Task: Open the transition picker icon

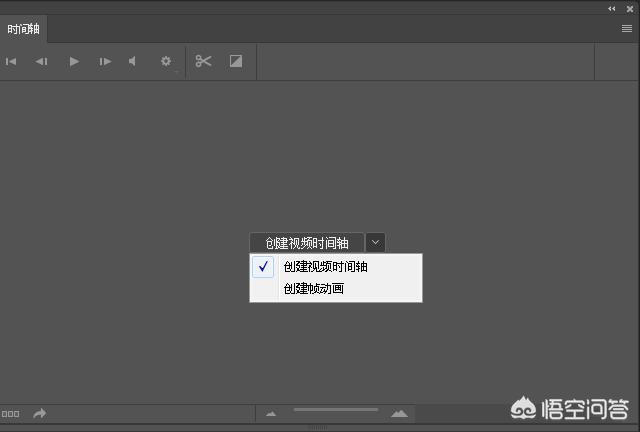Action: click(x=236, y=62)
